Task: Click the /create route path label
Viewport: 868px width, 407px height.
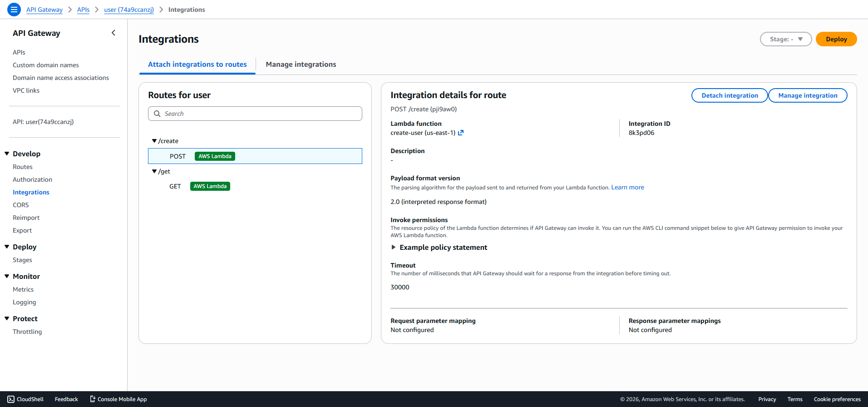Action: pos(168,141)
